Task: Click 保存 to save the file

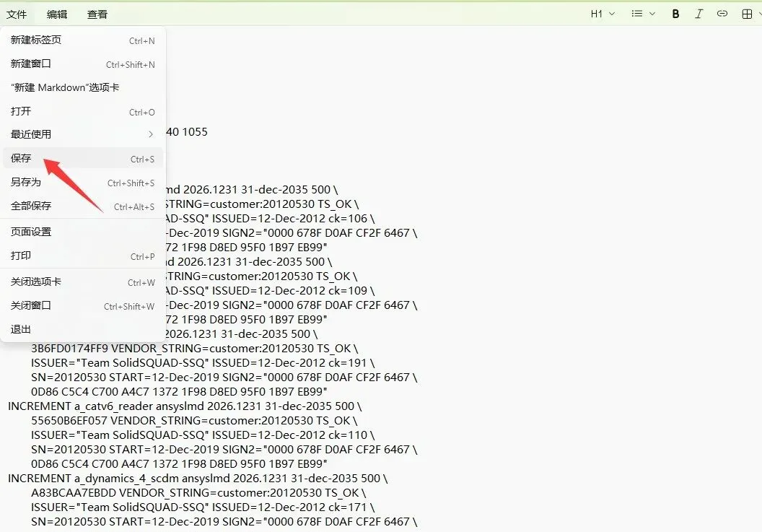Action: pyautogui.click(x=83, y=159)
